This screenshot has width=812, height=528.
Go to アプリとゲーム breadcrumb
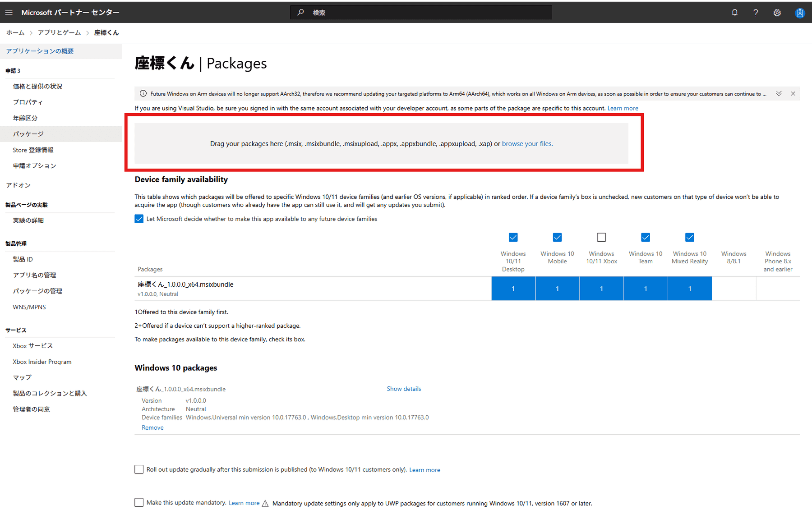[59, 32]
